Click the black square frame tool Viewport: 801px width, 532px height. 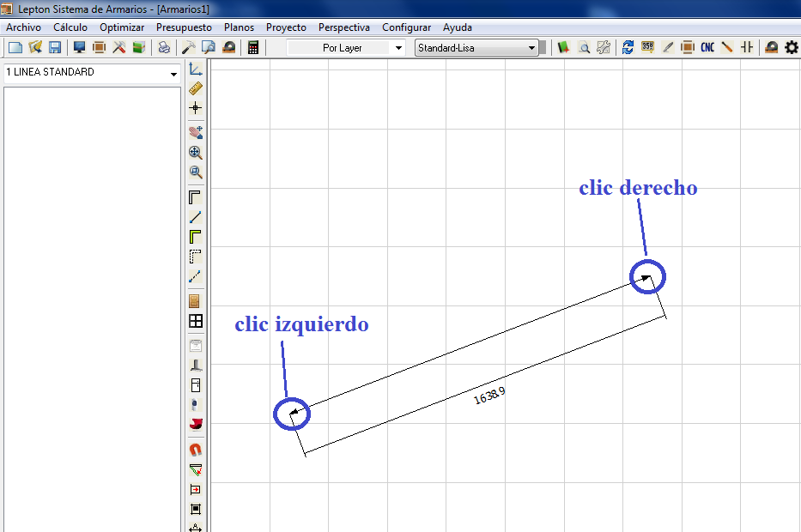click(x=196, y=509)
